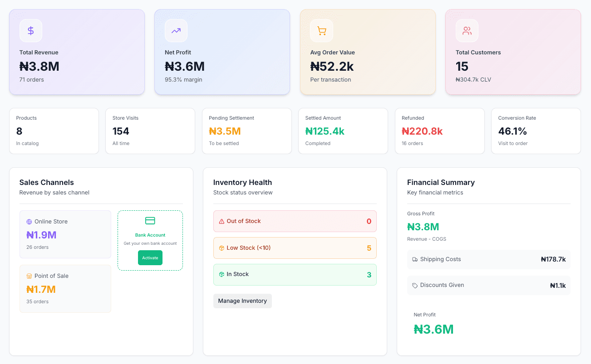Click the truck icon beside Shipping Costs
Image resolution: width=591 pixels, height=364 pixels.
pyautogui.click(x=414, y=259)
